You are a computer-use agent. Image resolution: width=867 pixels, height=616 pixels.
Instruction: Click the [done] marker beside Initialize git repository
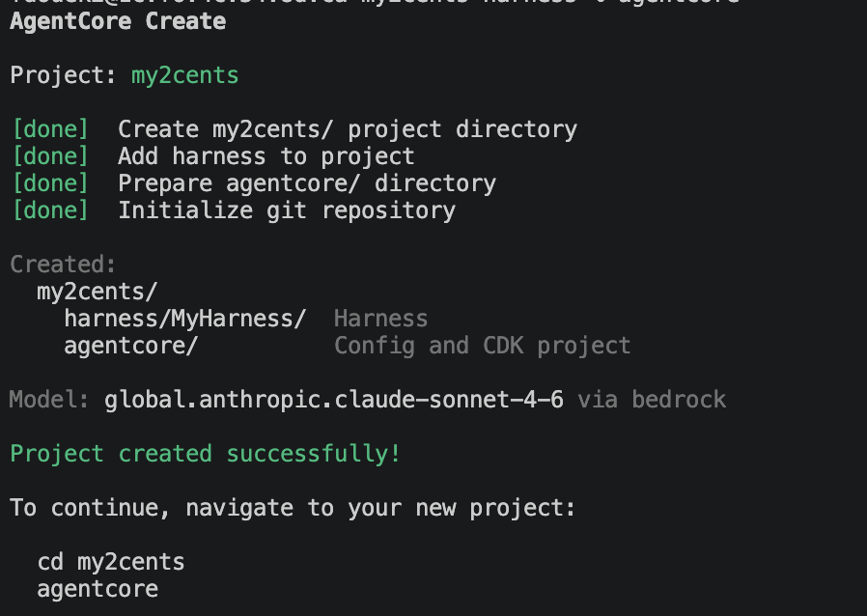point(49,210)
